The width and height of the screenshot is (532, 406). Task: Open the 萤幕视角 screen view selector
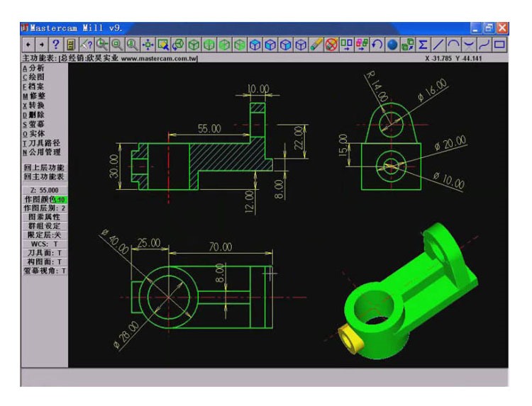(44, 271)
